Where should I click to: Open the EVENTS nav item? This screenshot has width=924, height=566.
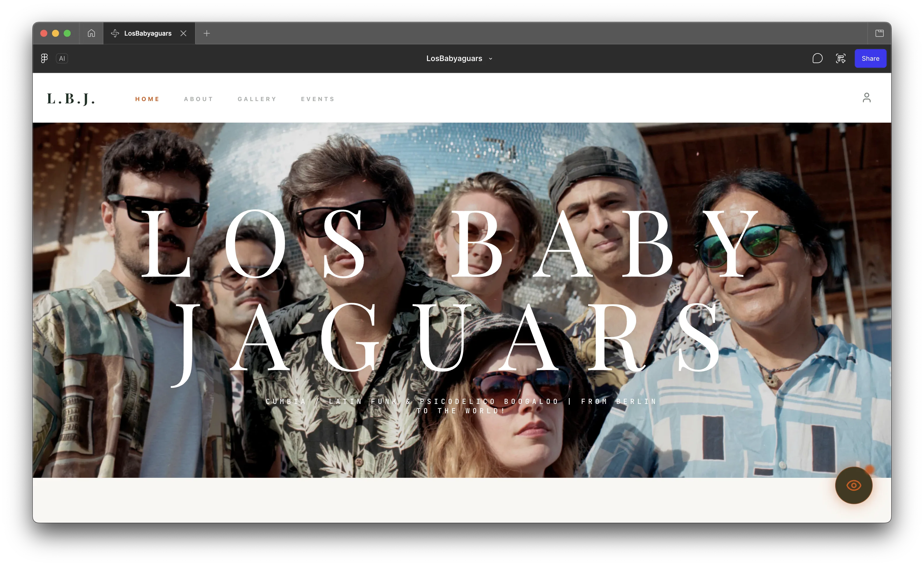(x=318, y=99)
